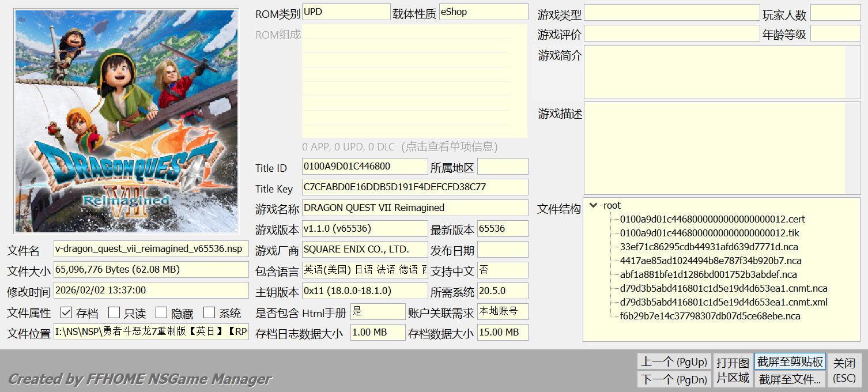The width and height of the screenshot is (868, 392).
Task: Click the 文件位置 path field
Action: tap(151, 332)
